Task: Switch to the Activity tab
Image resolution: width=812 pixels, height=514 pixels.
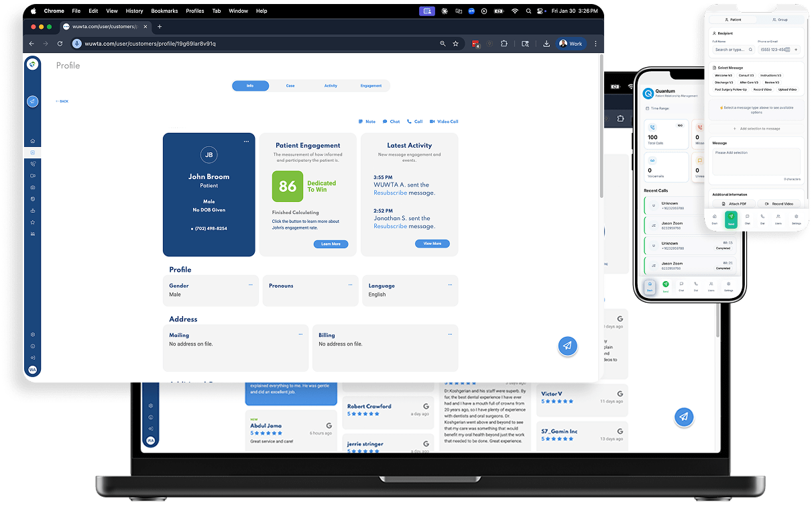Action: click(331, 86)
